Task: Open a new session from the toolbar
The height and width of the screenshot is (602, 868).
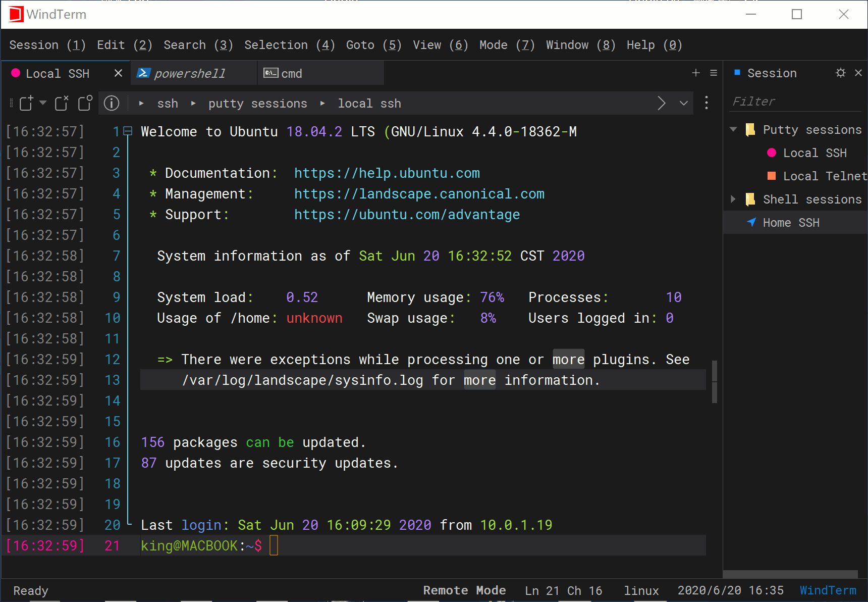Action: (26, 103)
